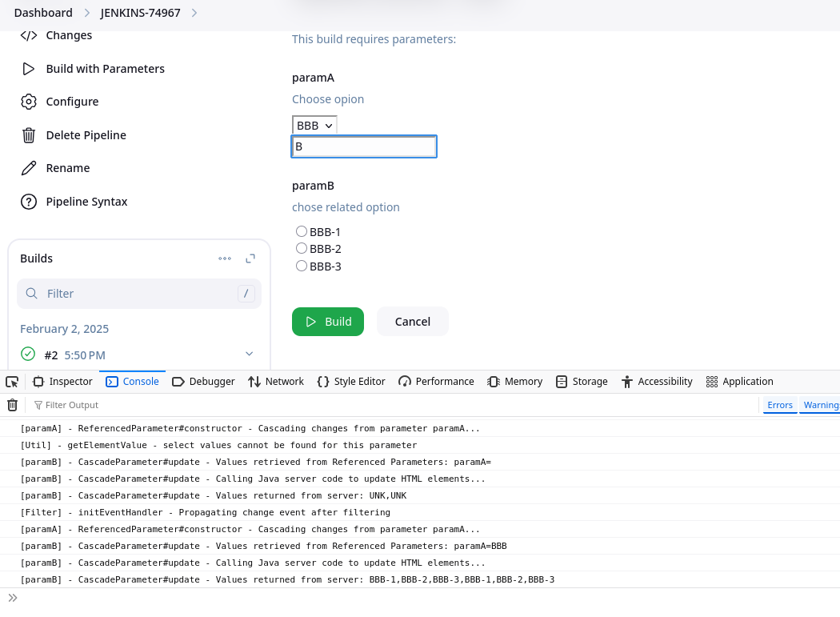Click the build #2 success status icon
The width and height of the screenshot is (840, 617).
pyautogui.click(x=28, y=354)
